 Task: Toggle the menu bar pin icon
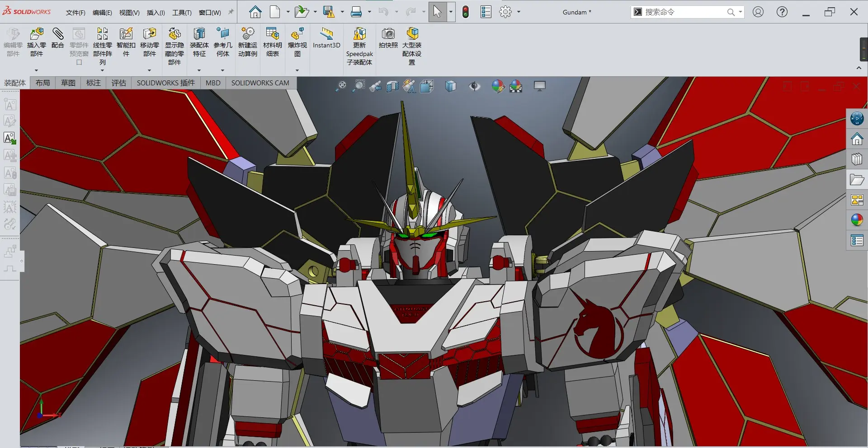[231, 12]
